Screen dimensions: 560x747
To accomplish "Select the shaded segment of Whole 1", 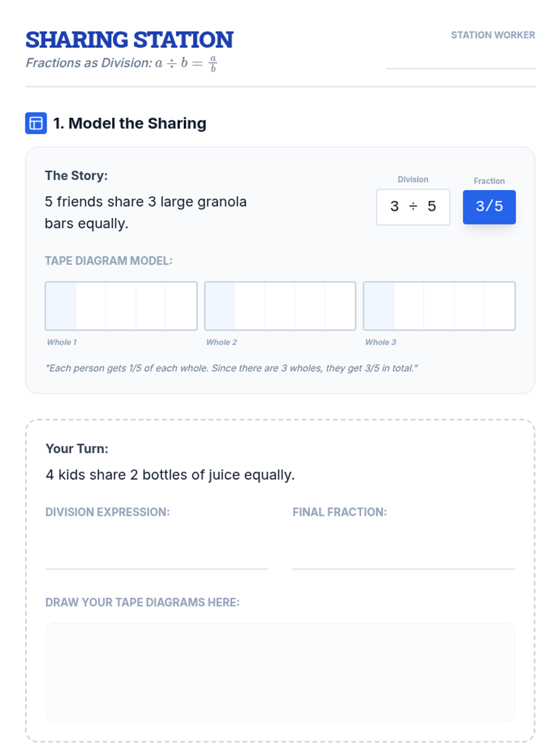I will (61, 306).
